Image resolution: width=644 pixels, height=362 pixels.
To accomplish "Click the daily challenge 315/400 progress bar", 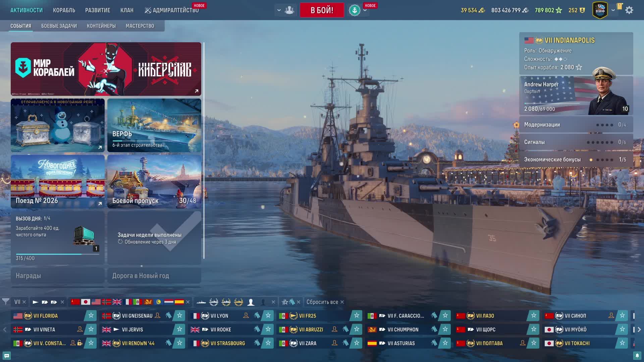I will (58, 254).
